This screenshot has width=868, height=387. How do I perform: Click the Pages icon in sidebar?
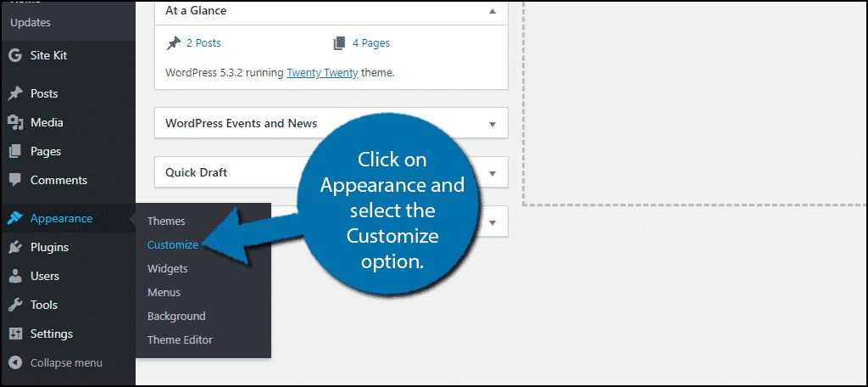pyautogui.click(x=14, y=152)
